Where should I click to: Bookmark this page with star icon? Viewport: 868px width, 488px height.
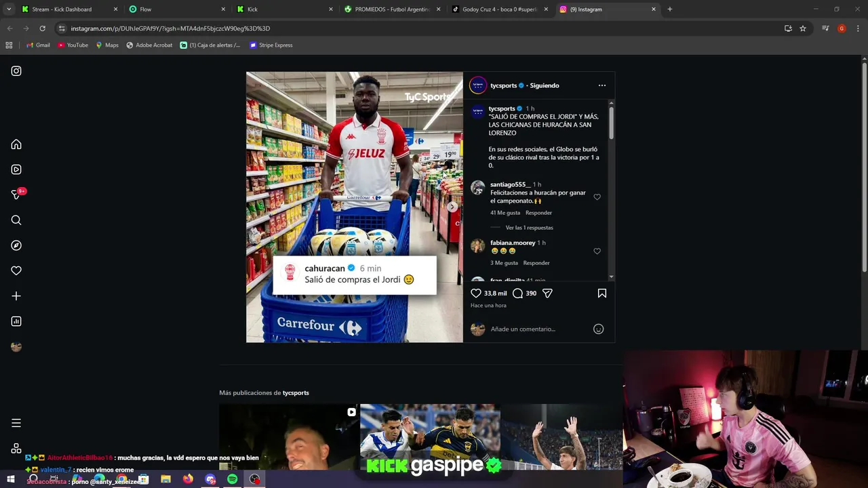pyautogui.click(x=803, y=28)
